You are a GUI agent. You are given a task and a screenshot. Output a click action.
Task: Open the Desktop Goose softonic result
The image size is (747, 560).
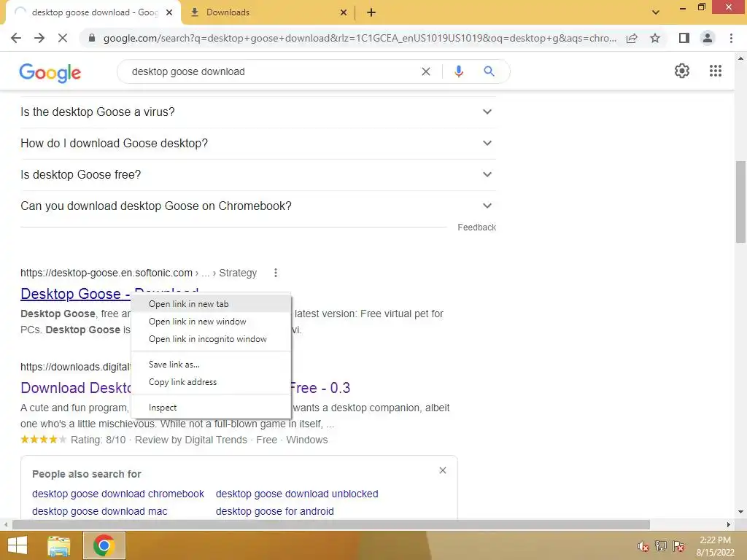coord(75,294)
